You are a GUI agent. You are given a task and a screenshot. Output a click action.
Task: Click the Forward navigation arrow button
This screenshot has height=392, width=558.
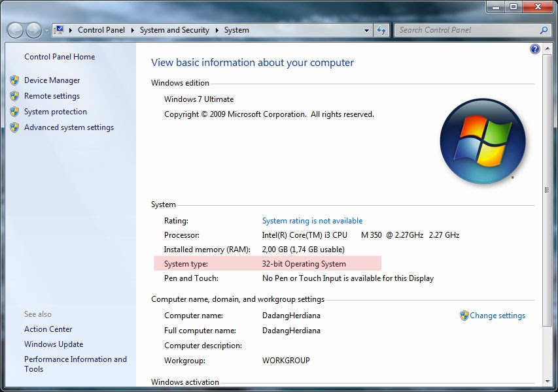click(34, 30)
